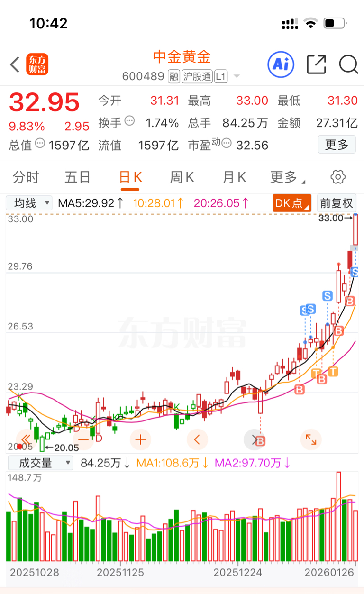This screenshot has height=594, width=364.
Task: Tap the 市盈 value 32.56
Action: tap(252, 145)
